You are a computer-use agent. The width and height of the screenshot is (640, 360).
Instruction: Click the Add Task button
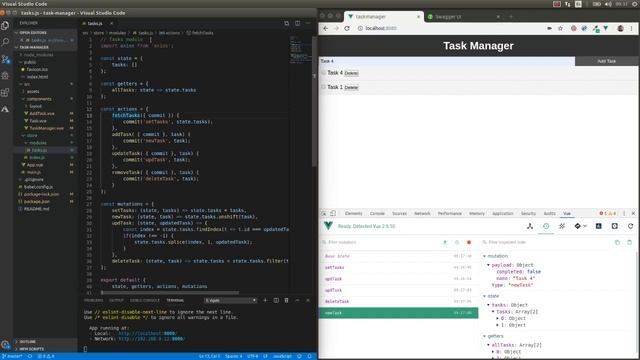tap(607, 61)
